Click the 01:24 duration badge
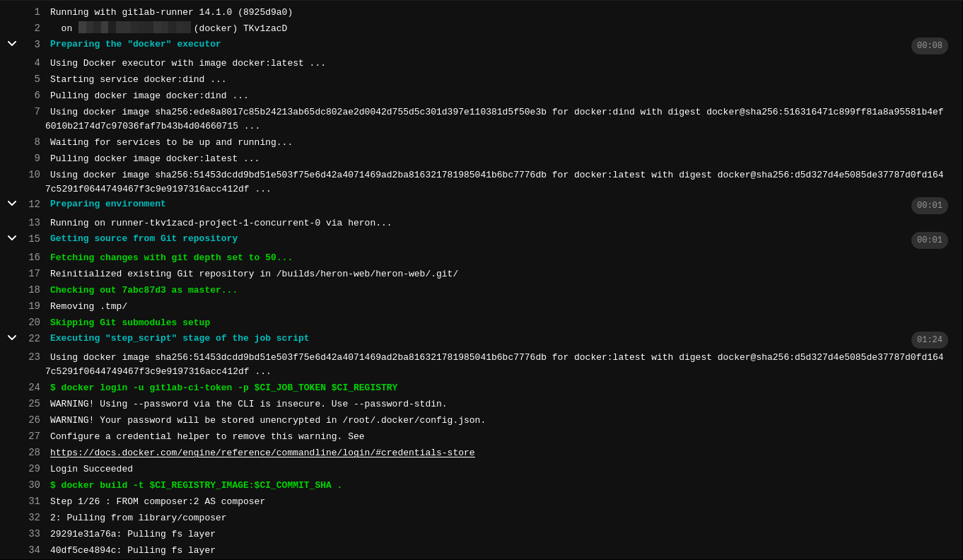The height and width of the screenshot is (560, 963). coord(929,339)
